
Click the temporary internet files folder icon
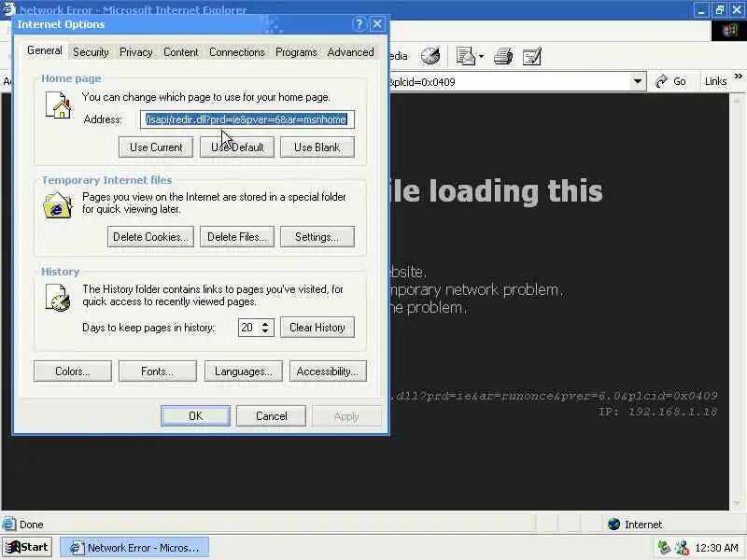pos(58,205)
